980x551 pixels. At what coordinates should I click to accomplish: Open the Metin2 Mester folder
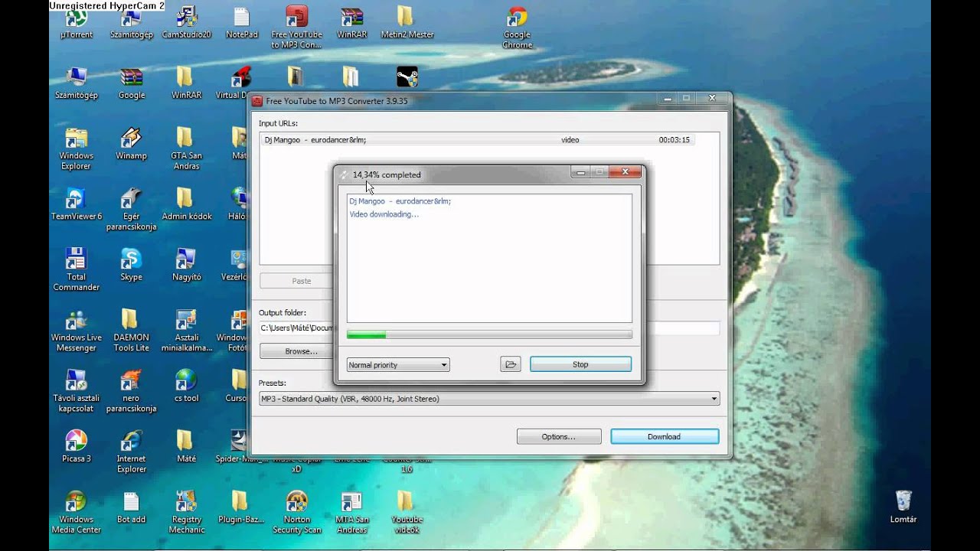click(x=407, y=23)
